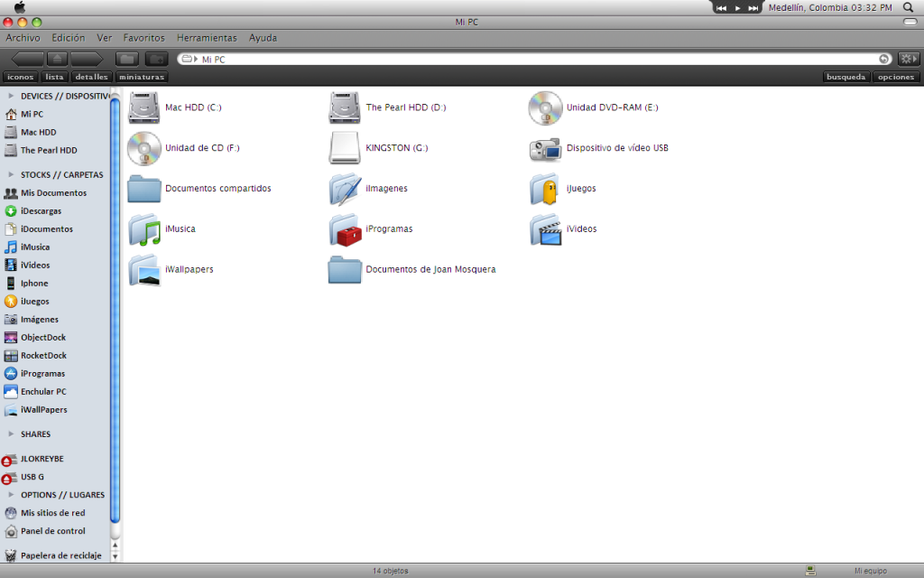
Task: Select Dispositivo de vídeo USB camera
Action: [x=599, y=148]
